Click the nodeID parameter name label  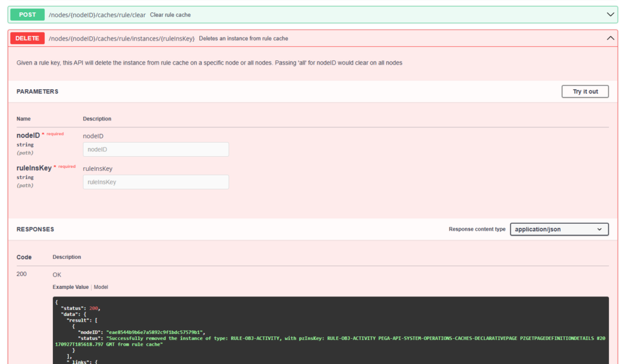point(28,135)
